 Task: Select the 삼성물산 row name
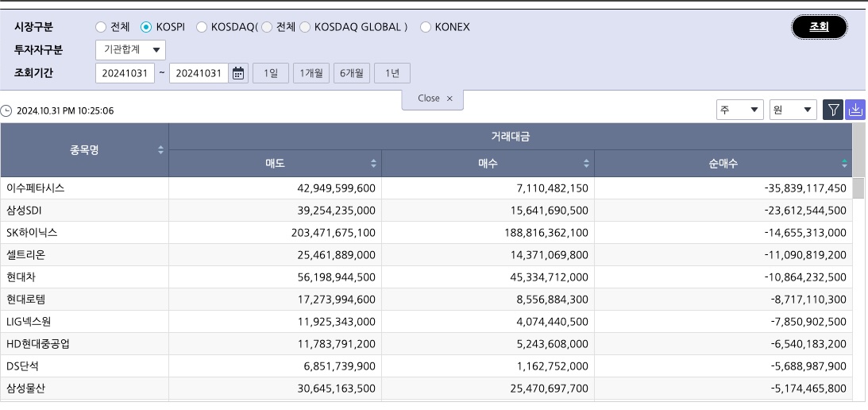point(25,389)
